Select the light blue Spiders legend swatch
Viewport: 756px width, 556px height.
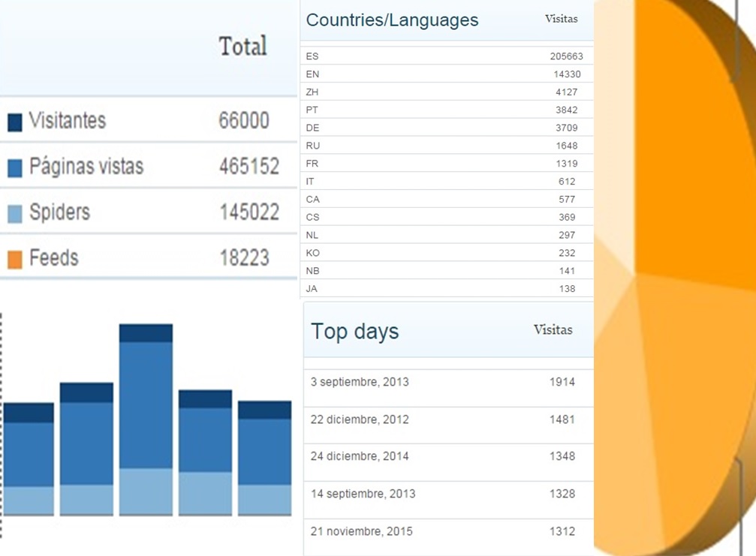pyautogui.click(x=14, y=214)
